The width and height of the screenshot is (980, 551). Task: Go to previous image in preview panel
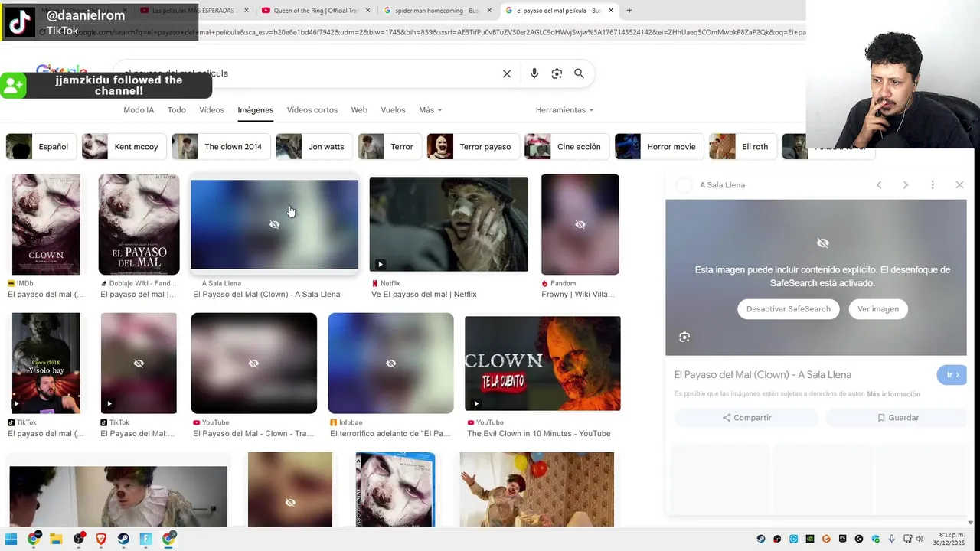pyautogui.click(x=879, y=185)
